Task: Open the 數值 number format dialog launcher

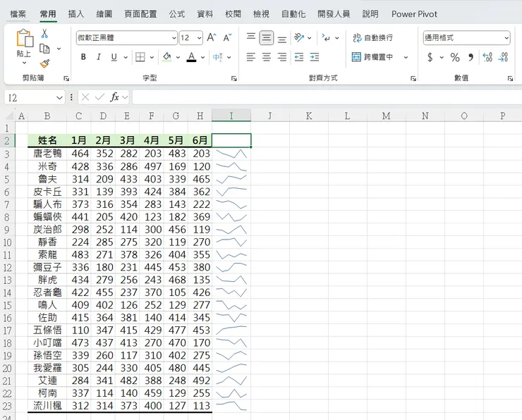Action: 510,78
